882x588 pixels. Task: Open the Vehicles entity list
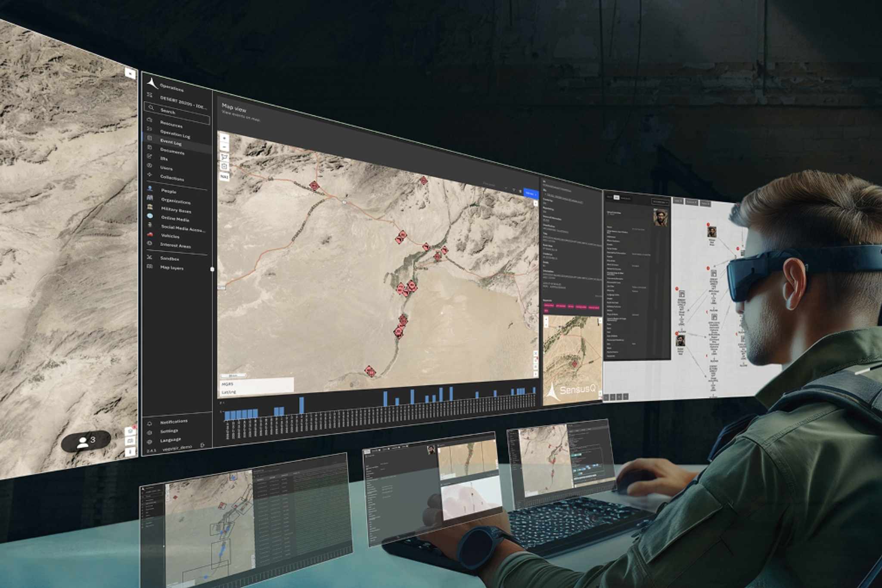[170, 236]
